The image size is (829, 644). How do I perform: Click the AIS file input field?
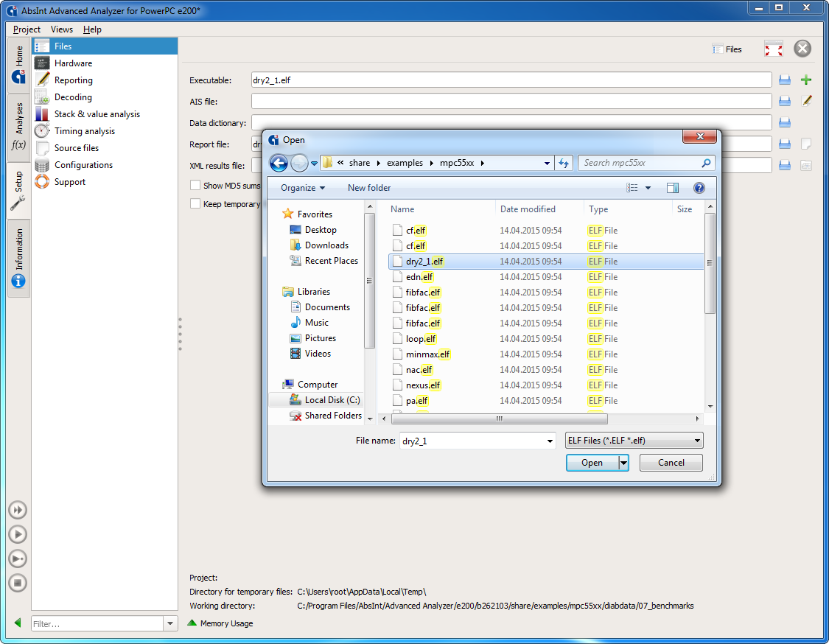click(x=511, y=101)
